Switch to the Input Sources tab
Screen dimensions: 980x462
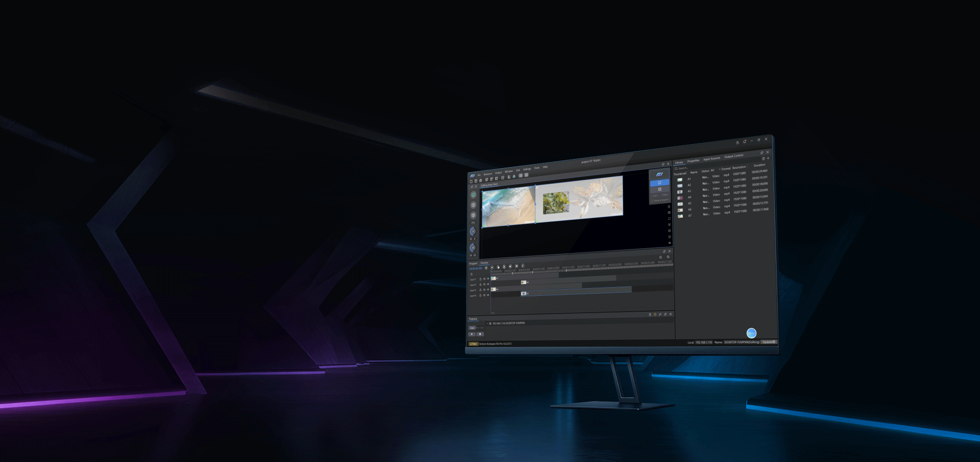tap(712, 159)
